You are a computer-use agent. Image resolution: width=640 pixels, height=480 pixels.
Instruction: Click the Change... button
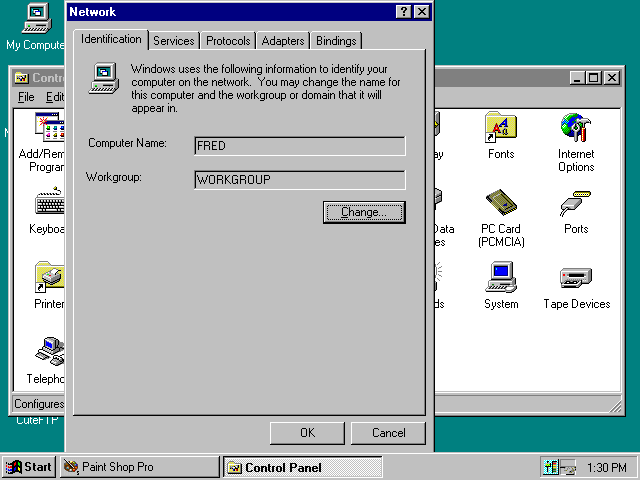coord(364,212)
